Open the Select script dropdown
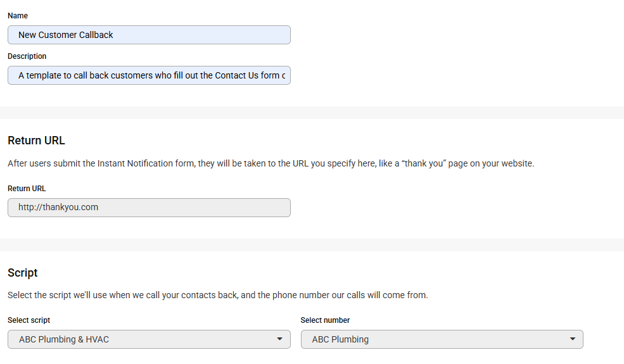Image resolution: width=624 pixels, height=364 pixels. pyautogui.click(x=149, y=339)
